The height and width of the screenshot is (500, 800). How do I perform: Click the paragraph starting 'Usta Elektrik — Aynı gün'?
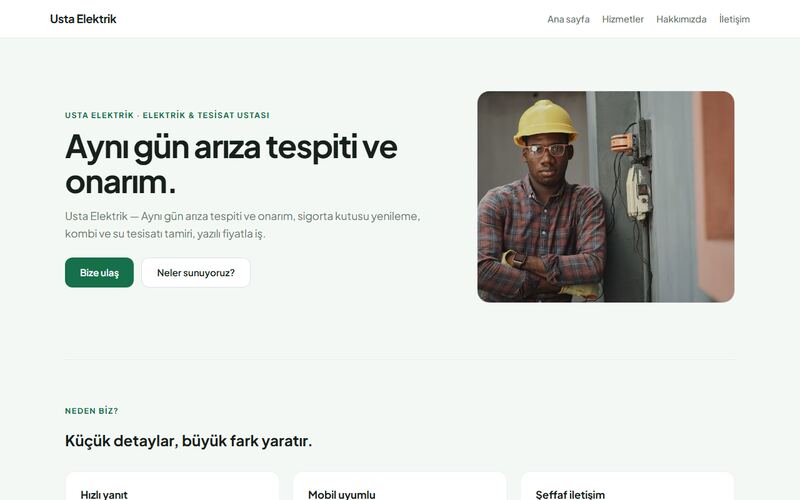pyautogui.click(x=242, y=224)
